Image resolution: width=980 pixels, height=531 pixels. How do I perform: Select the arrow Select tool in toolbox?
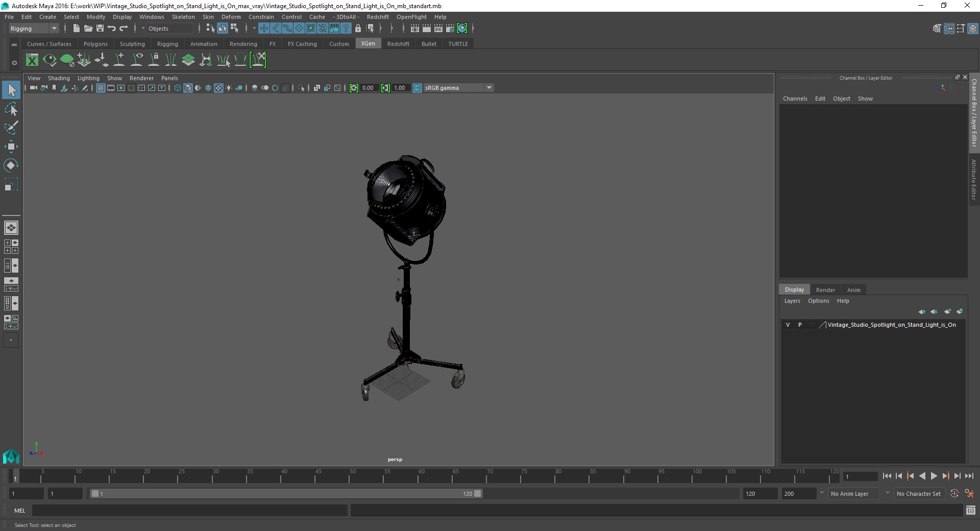[11, 90]
